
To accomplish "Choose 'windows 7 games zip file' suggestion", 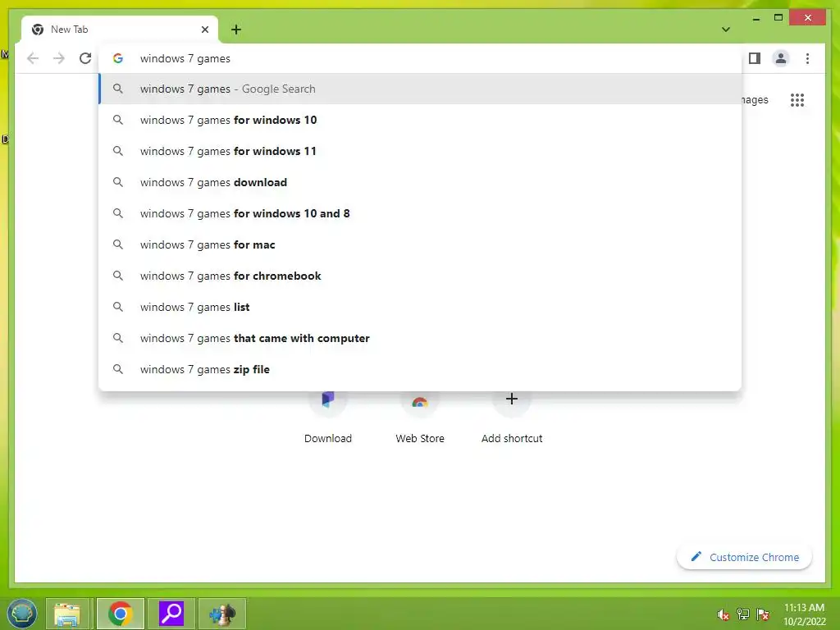I will point(421,369).
